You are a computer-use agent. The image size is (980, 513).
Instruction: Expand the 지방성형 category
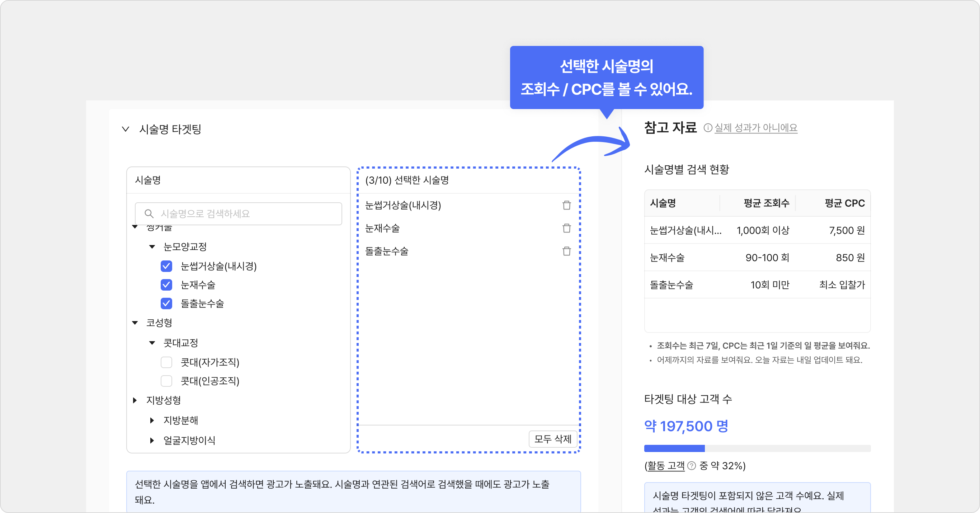click(x=135, y=400)
